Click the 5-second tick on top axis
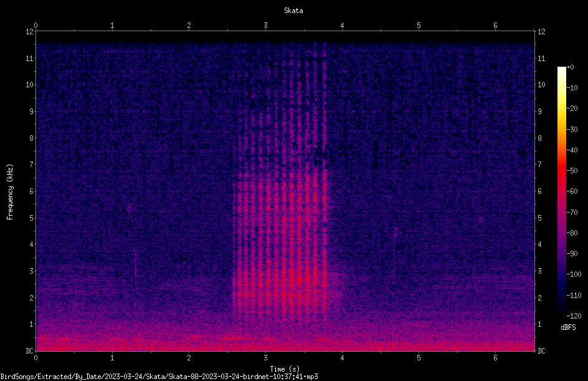Viewport: 588px width, 381px height. click(x=419, y=26)
